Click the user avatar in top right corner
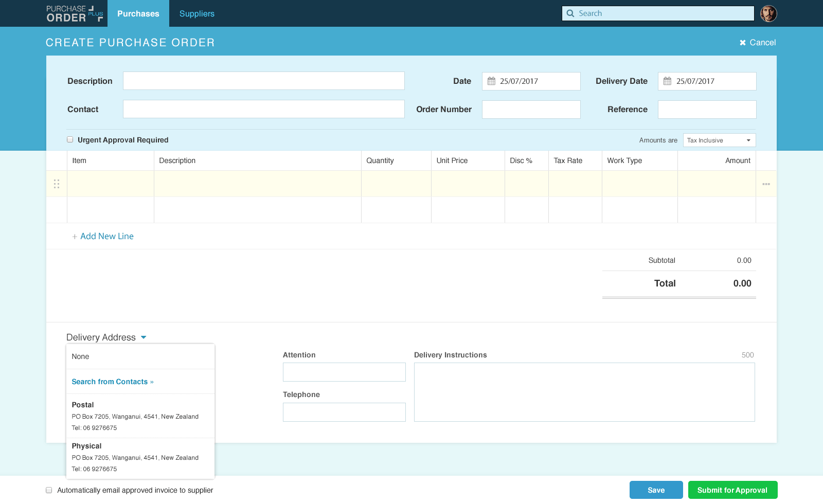823x504 pixels. click(769, 13)
